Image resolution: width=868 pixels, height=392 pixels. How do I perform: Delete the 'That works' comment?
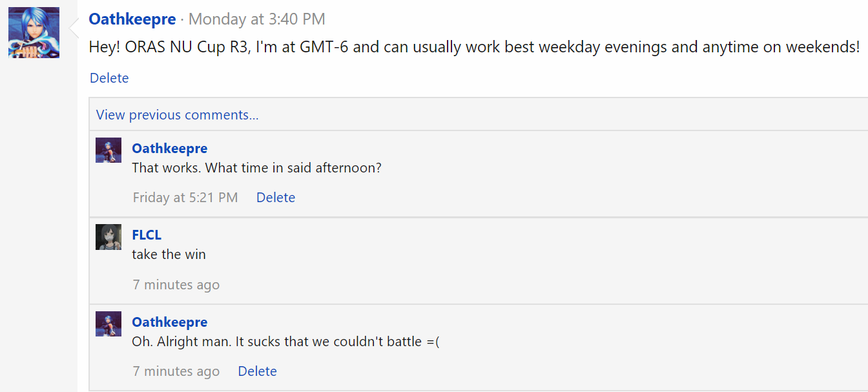click(x=276, y=198)
